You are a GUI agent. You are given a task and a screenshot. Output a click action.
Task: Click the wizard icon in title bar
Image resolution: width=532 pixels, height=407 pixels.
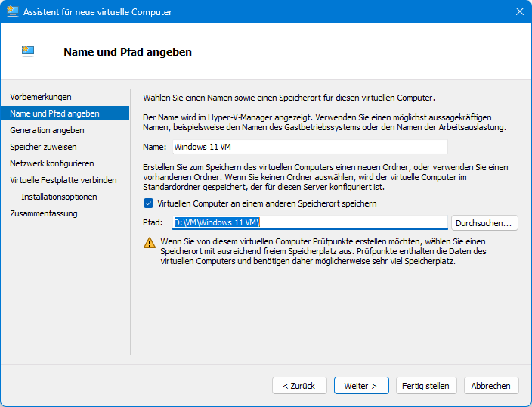[12, 12]
